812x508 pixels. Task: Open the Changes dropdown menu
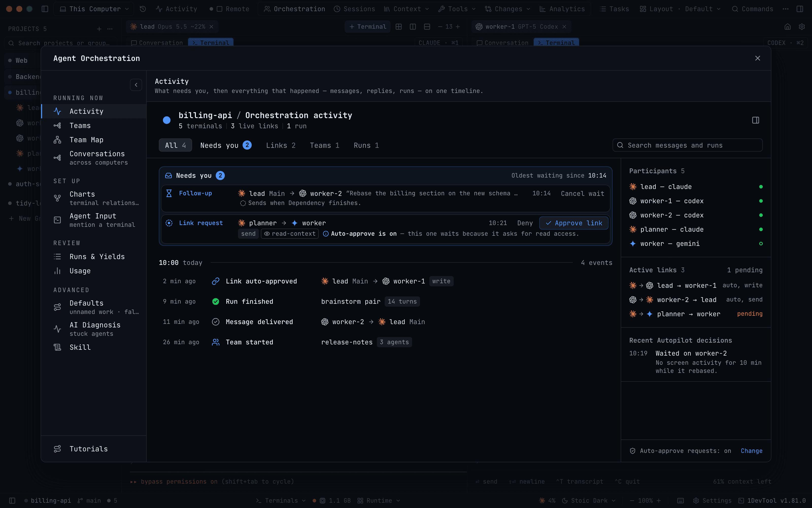coord(507,9)
